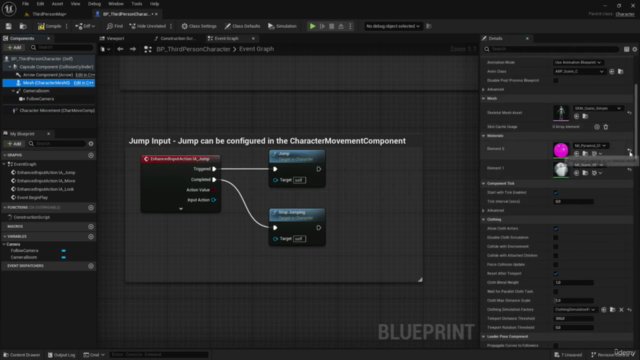This screenshot has height=360, width=640.
Task: Toggle Start with Tick Enabled checkbox
Action: coord(556,192)
